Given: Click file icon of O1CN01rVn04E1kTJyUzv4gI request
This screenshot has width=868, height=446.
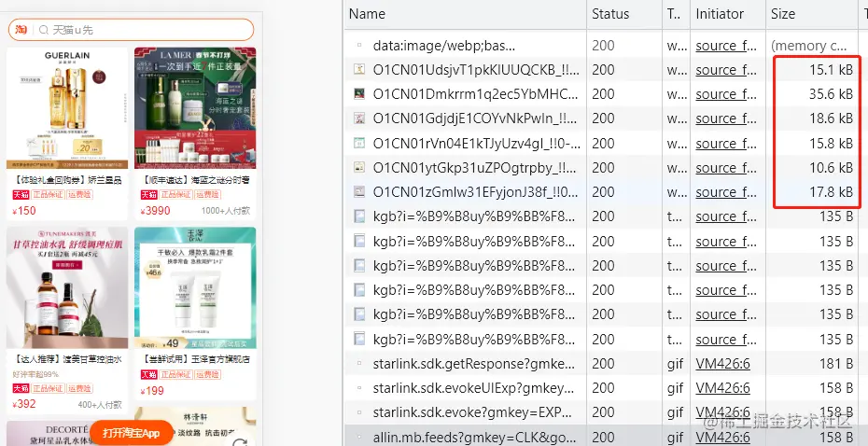Looking at the screenshot, I should (x=359, y=143).
